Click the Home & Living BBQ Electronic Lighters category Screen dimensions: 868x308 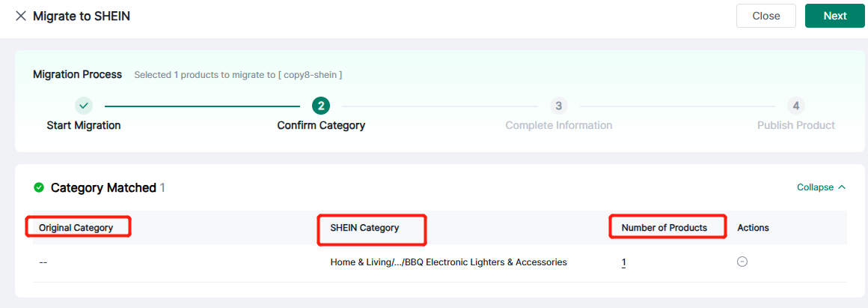(x=448, y=262)
